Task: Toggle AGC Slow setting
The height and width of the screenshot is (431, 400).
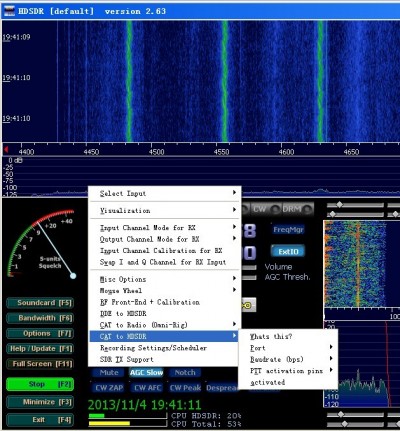Action: (x=147, y=372)
